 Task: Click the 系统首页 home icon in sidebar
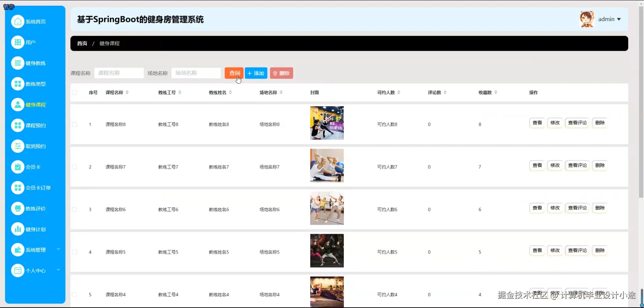[x=17, y=22]
